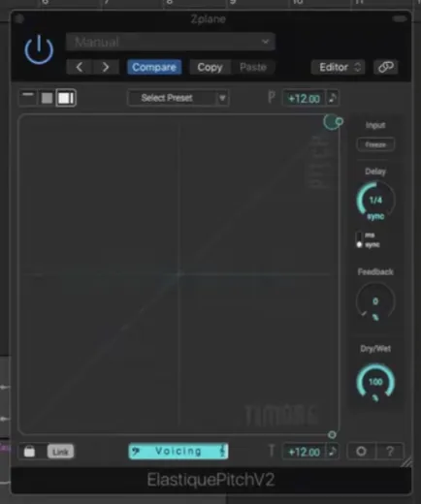Toggle the ms/sync delay mode switch
The height and width of the screenshot is (504, 421).
pos(359,239)
